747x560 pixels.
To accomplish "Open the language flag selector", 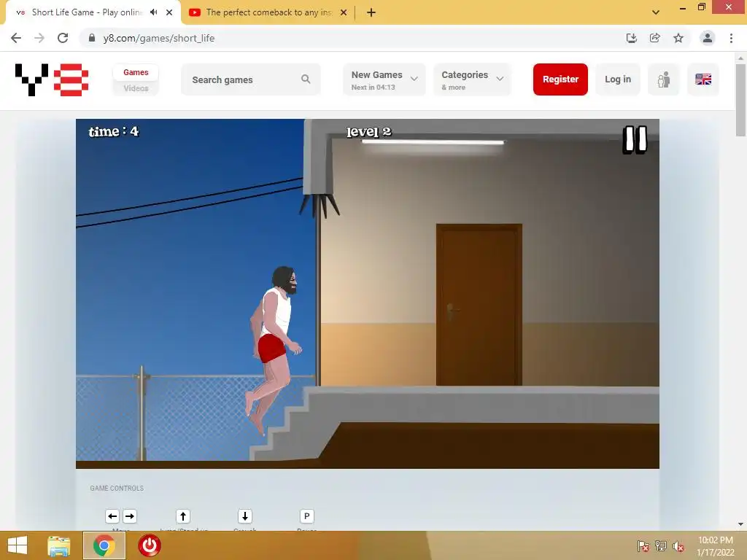I will click(x=703, y=79).
